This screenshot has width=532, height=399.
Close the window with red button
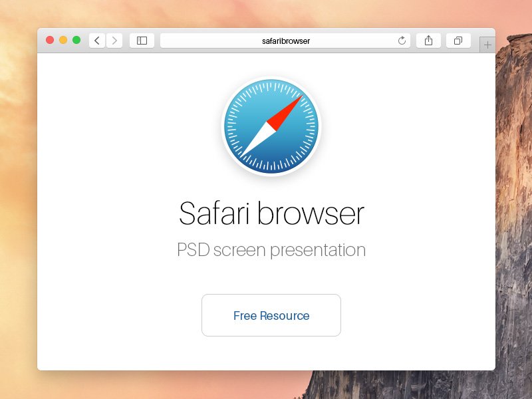pyautogui.click(x=50, y=41)
